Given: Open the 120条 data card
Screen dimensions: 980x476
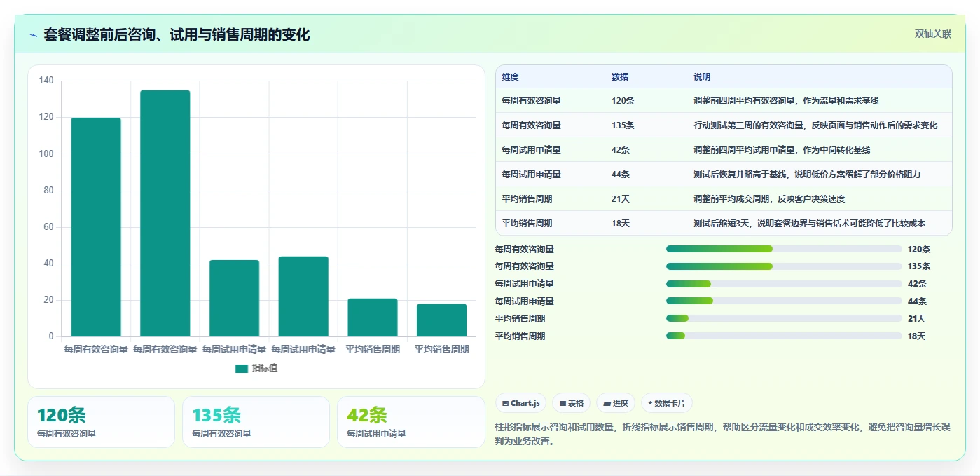Looking at the screenshot, I should (x=101, y=422).
